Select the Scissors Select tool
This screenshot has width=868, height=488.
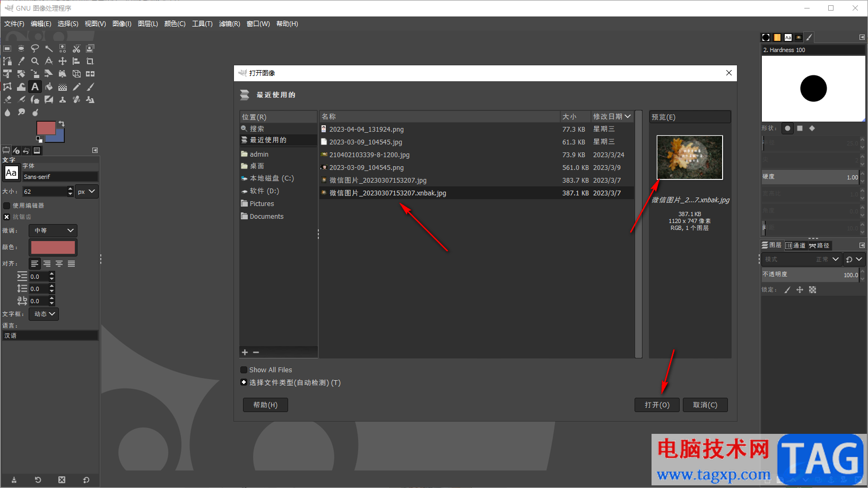76,48
